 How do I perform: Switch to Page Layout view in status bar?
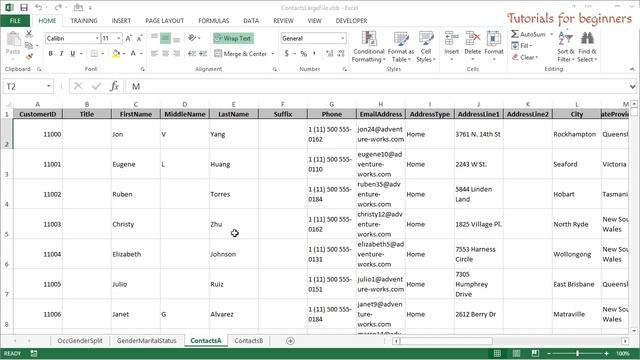click(x=516, y=353)
